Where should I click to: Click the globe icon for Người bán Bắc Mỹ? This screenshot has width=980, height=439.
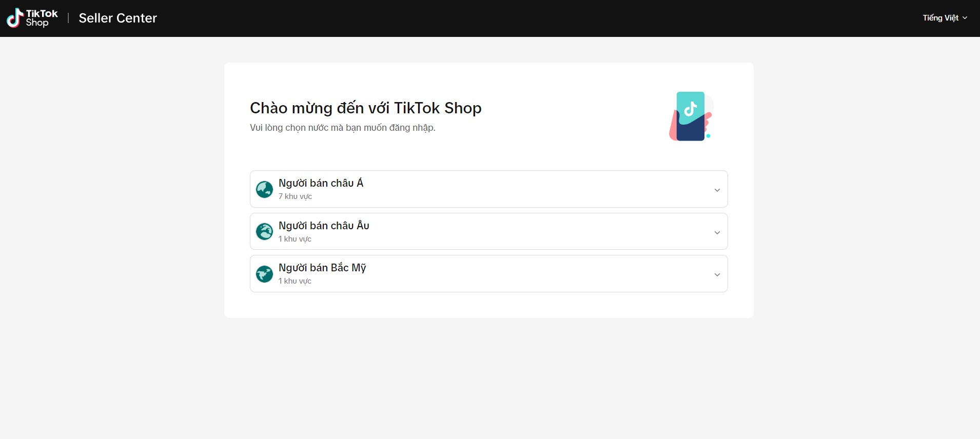click(264, 274)
